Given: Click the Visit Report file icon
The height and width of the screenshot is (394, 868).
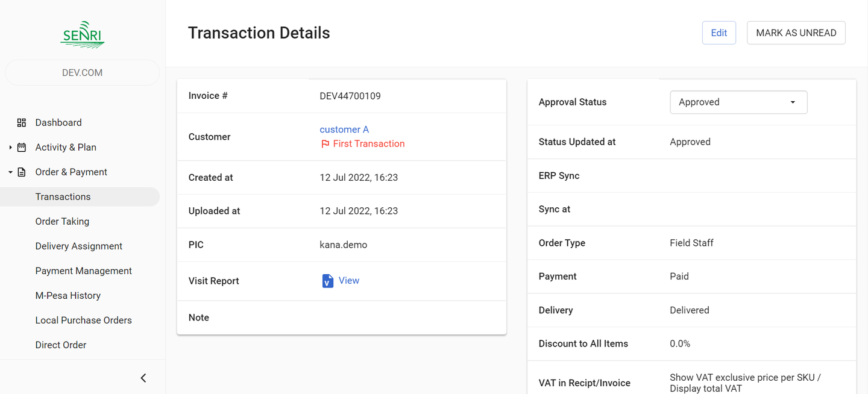Looking at the screenshot, I should [x=327, y=281].
